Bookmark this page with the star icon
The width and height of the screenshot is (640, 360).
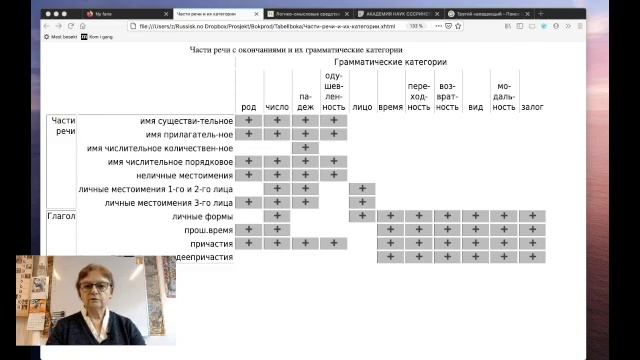458,26
